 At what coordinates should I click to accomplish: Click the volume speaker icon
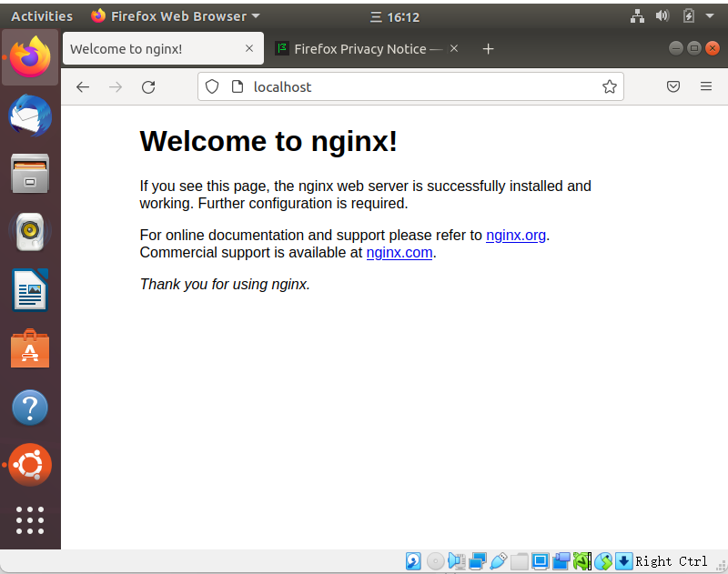(662, 16)
